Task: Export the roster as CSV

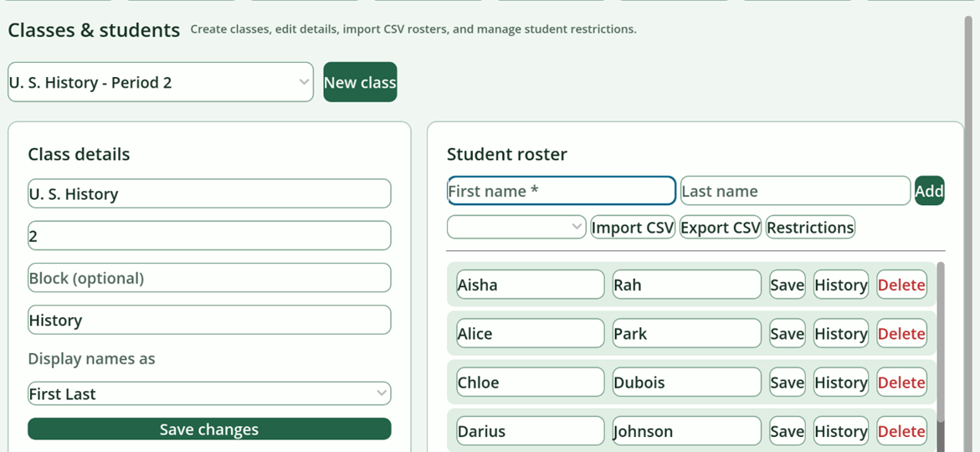Action: (x=720, y=227)
